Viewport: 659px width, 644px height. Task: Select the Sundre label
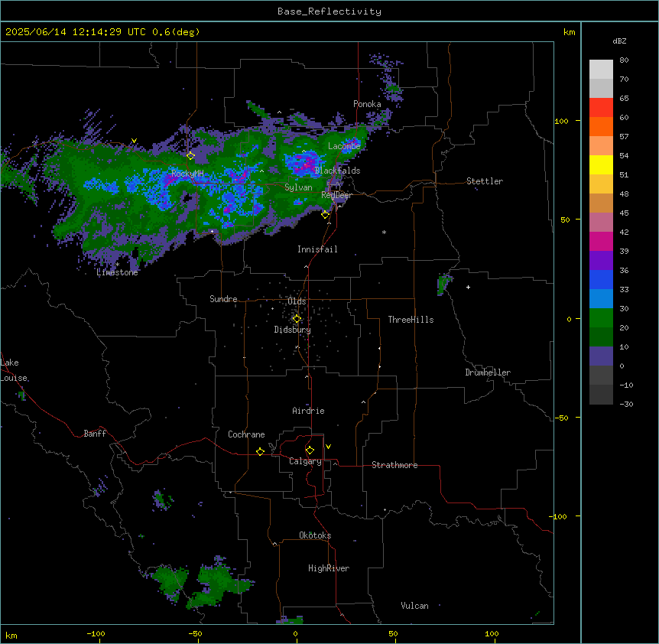(223, 299)
